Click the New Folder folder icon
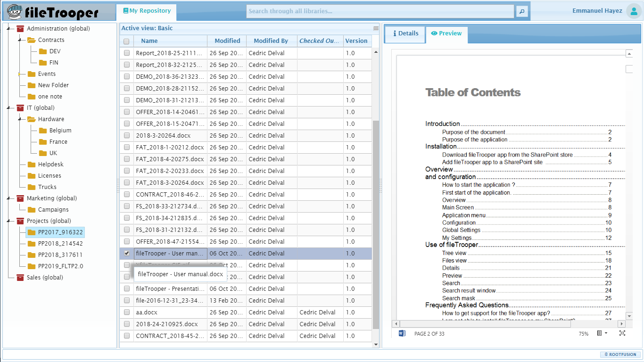The height and width of the screenshot is (362, 644). pos(32,85)
